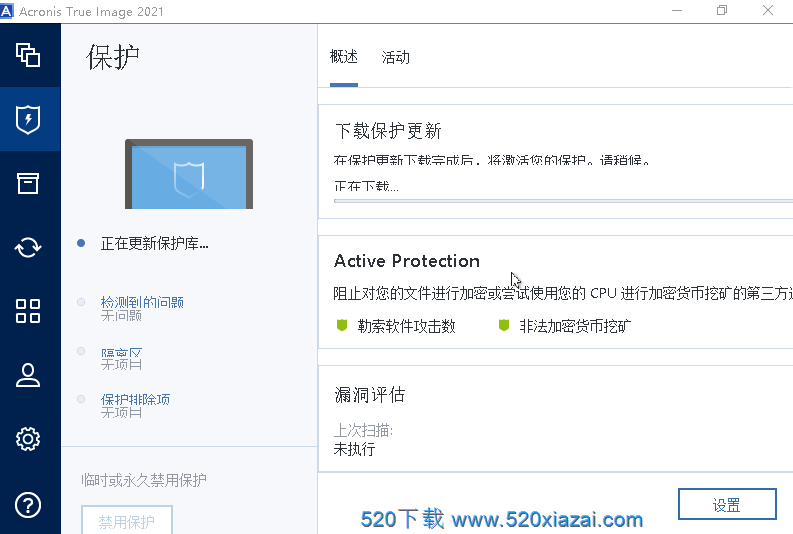Click the 临时或永久禁用保护 text

(144, 480)
